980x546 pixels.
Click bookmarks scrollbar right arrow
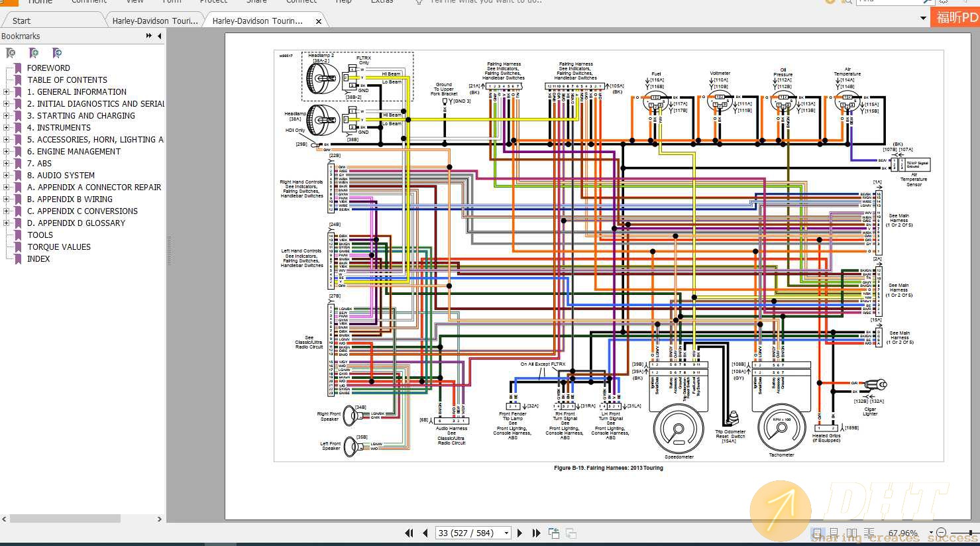[x=159, y=519]
